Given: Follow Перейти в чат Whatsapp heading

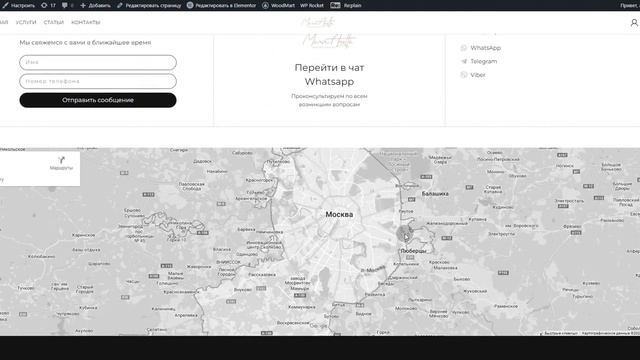Looking at the screenshot, I should [x=329, y=75].
